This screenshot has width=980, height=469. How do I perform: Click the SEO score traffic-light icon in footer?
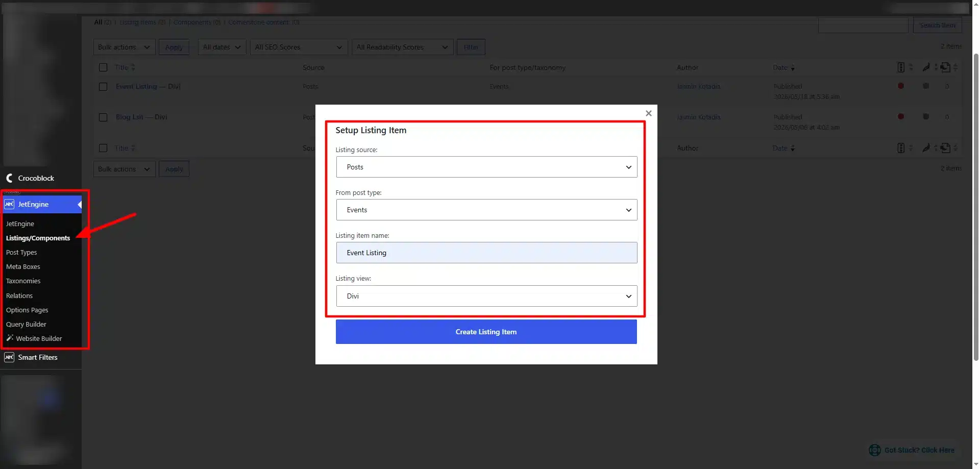pos(901,148)
